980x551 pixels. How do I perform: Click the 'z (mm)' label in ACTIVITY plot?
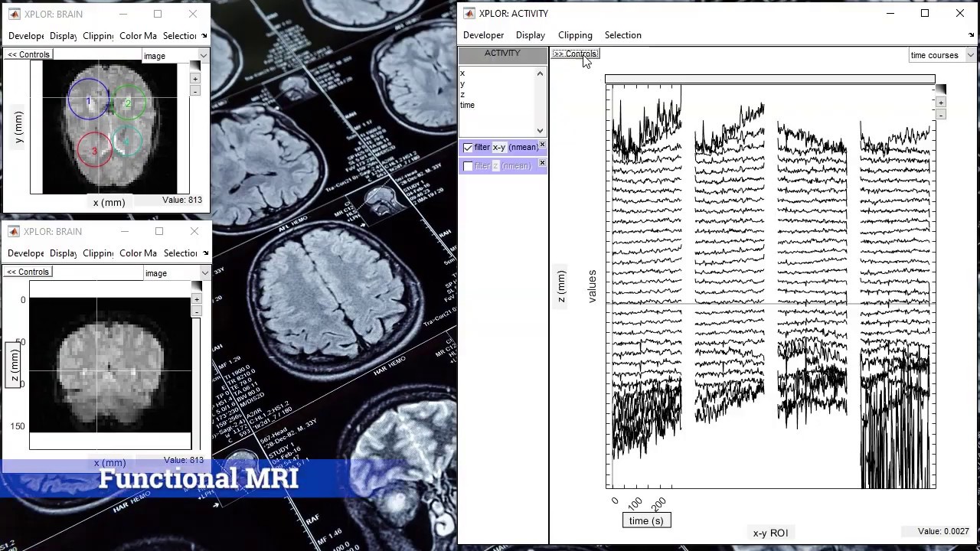[x=561, y=286]
